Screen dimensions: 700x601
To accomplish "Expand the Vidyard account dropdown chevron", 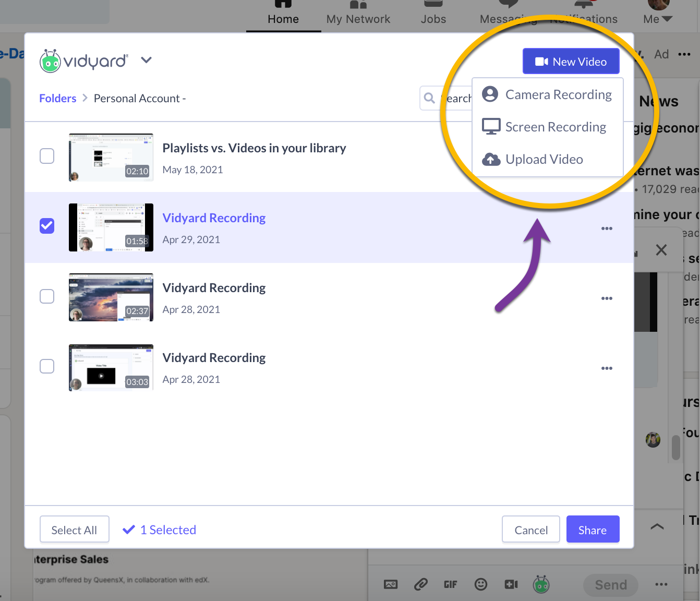I will coord(147,60).
